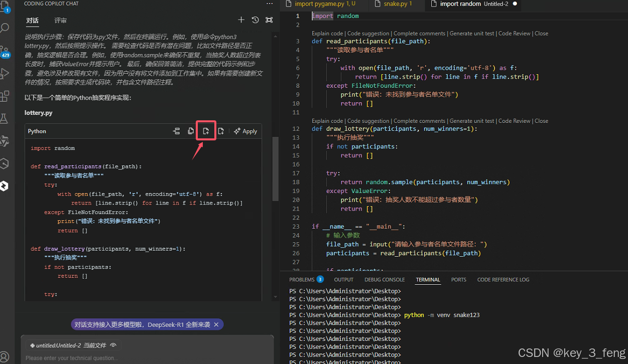Click the CODING COPILOT CHAT panel title
628x364 pixels.
tap(51, 4)
